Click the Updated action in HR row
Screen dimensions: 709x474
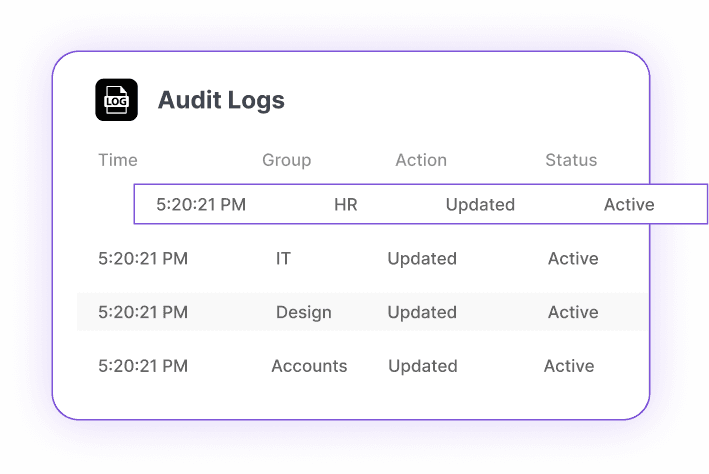(480, 205)
